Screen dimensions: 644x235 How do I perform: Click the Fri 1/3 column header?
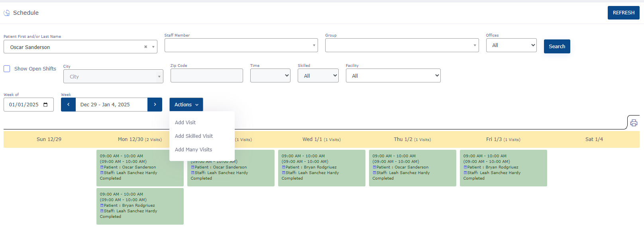503,139
